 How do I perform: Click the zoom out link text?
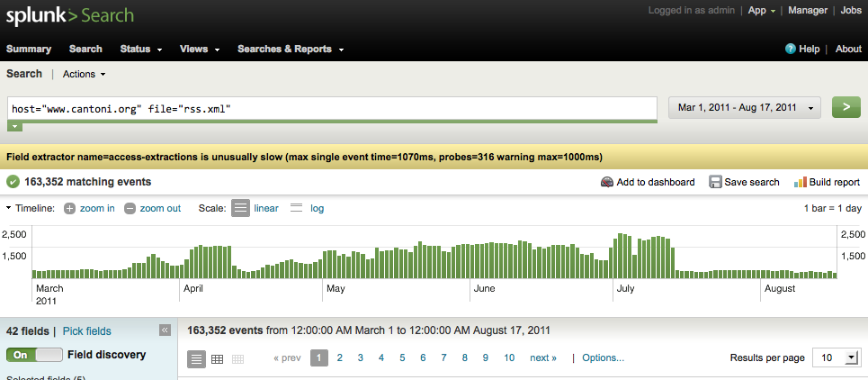[160, 208]
